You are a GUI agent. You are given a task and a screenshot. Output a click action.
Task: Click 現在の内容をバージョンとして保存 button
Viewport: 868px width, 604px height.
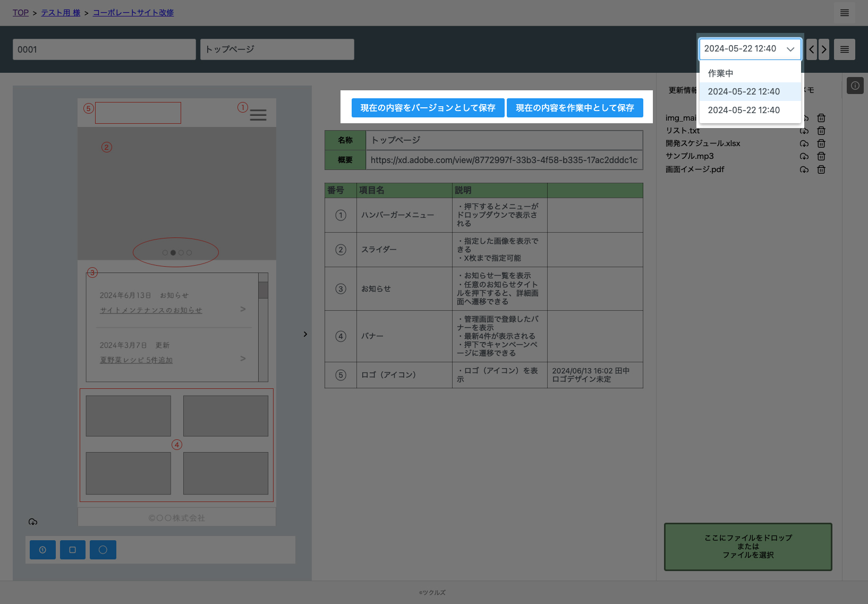pos(428,108)
